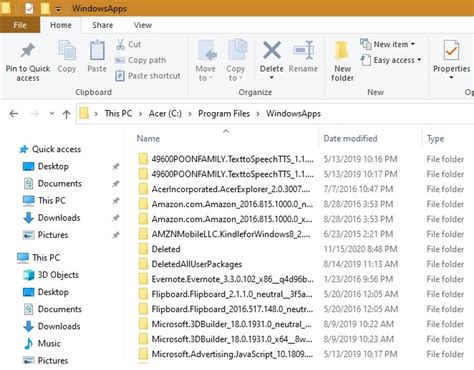This screenshot has height=370, width=474.
Task: Open the Easy access dropdown
Action: pos(391,60)
